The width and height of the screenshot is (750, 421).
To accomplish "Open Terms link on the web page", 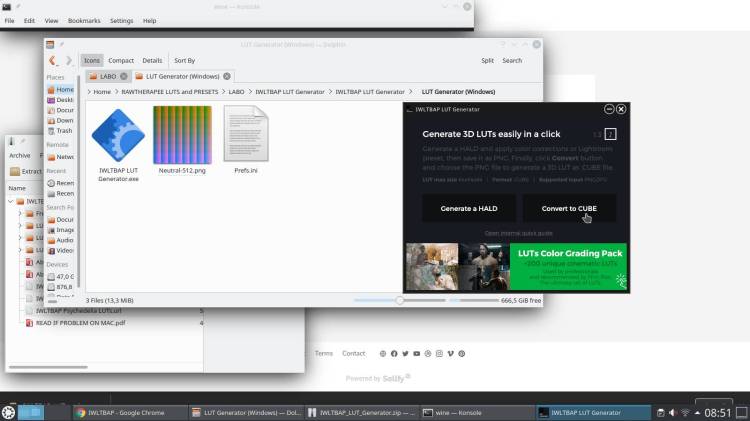I will point(323,354).
